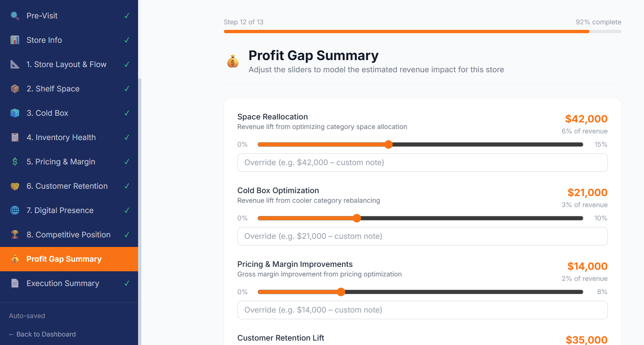Click the checkmark beside Cold Box

[x=127, y=113]
